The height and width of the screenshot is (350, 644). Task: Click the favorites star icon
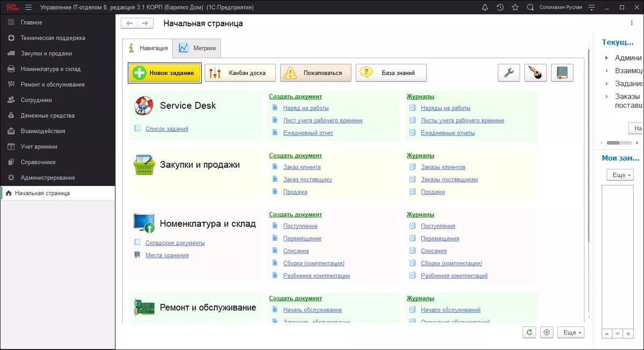[x=514, y=7]
